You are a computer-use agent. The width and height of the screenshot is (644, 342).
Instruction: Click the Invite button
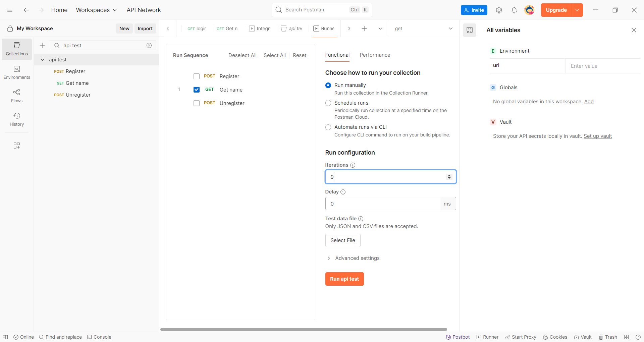(x=474, y=10)
